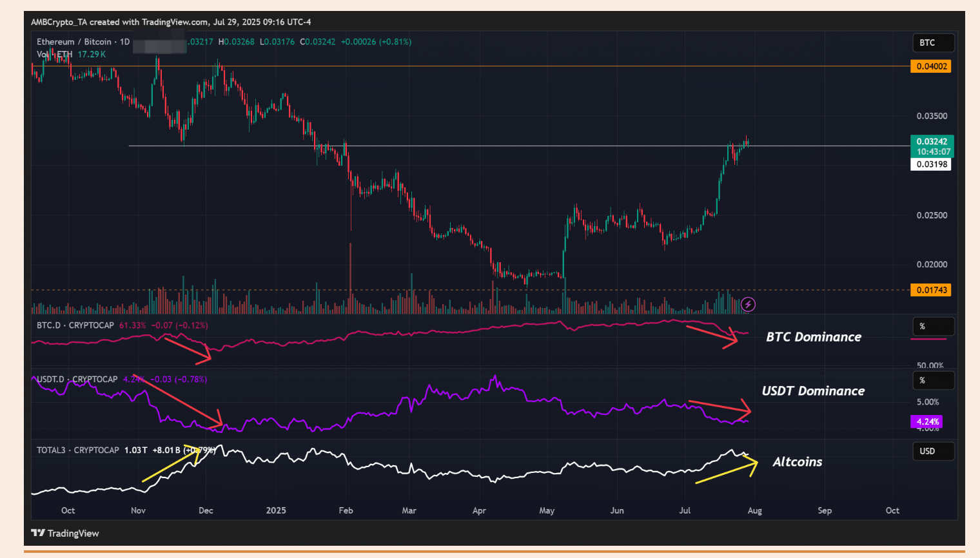Click the BTC.D CRYPTOCAP legend label
The height and width of the screenshot is (558, 980).
[x=75, y=325]
